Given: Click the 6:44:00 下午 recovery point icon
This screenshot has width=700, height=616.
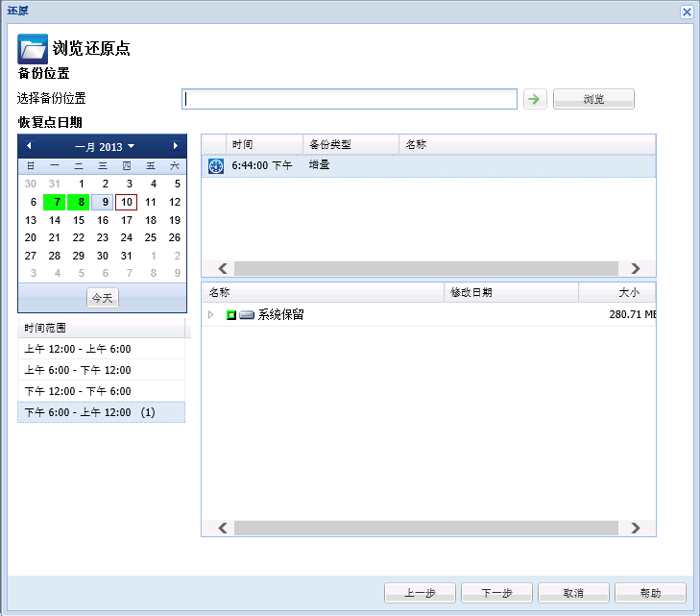Looking at the screenshot, I should pos(216,166).
